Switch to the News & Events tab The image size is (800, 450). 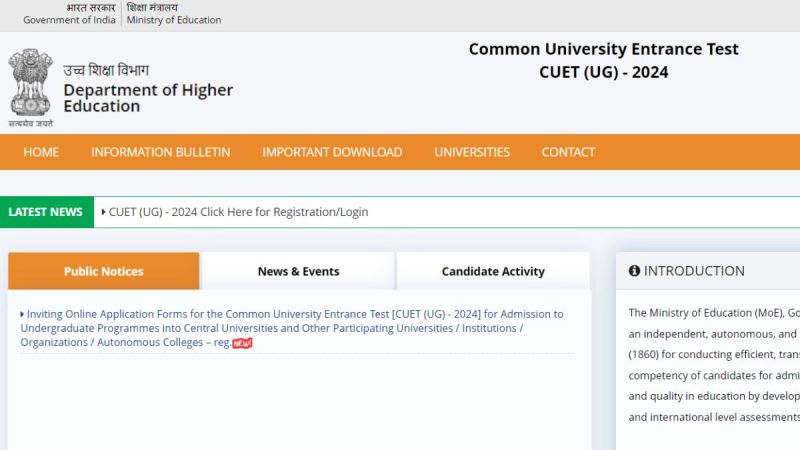click(x=298, y=271)
